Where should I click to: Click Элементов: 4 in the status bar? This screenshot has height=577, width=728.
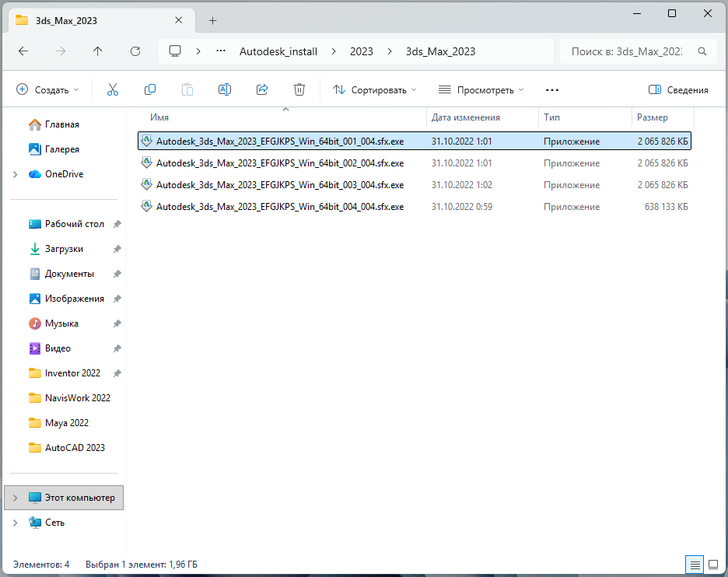pos(41,565)
